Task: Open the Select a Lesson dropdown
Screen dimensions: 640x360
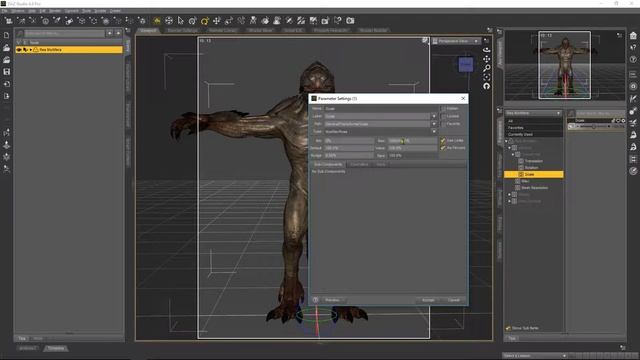Action: [x=535, y=356]
